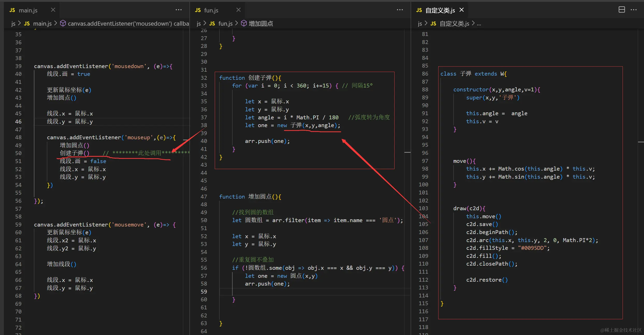The height and width of the screenshot is (335, 644).
Task: Expand the js folder breadcrumb in the main.js pane
Action: pyautogui.click(x=13, y=24)
